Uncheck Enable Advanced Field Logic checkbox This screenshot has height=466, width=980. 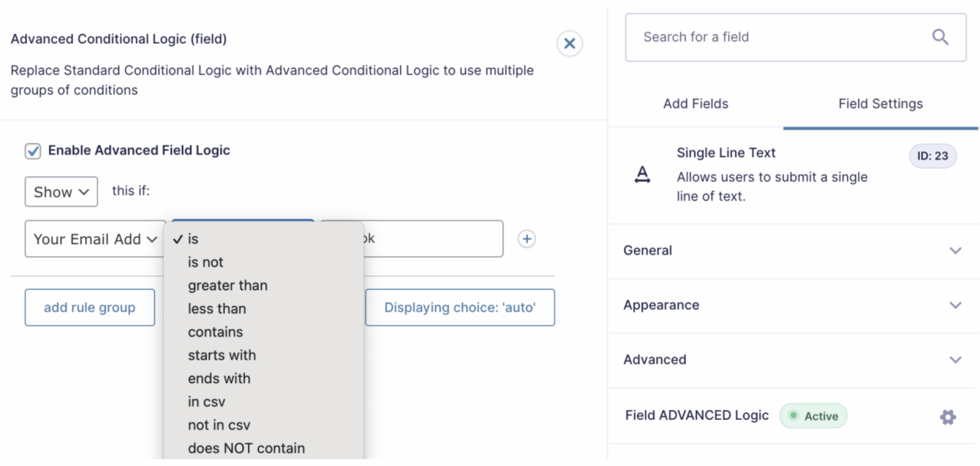[33, 151]
